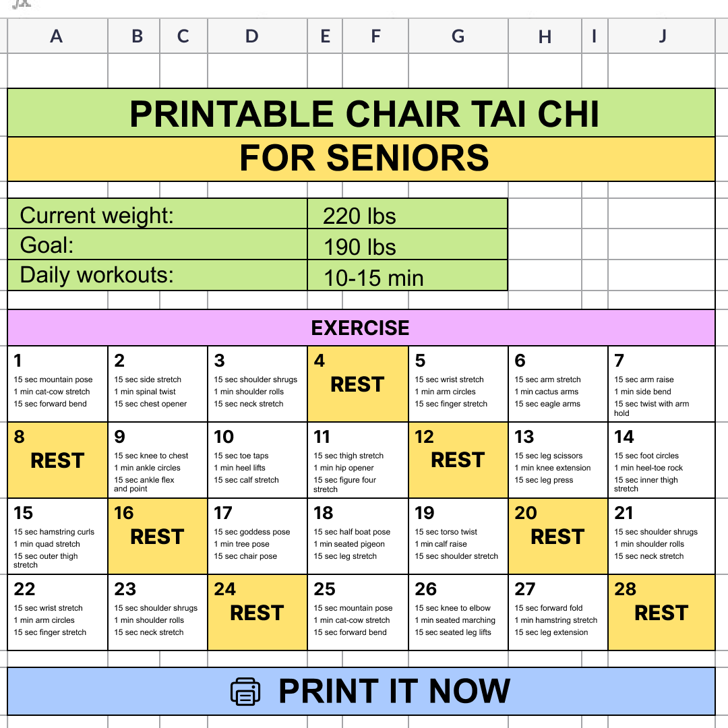The image size is (728, 728).
Task: Click the PRINT IT NOW button
Action: click(x=361, y=692)
